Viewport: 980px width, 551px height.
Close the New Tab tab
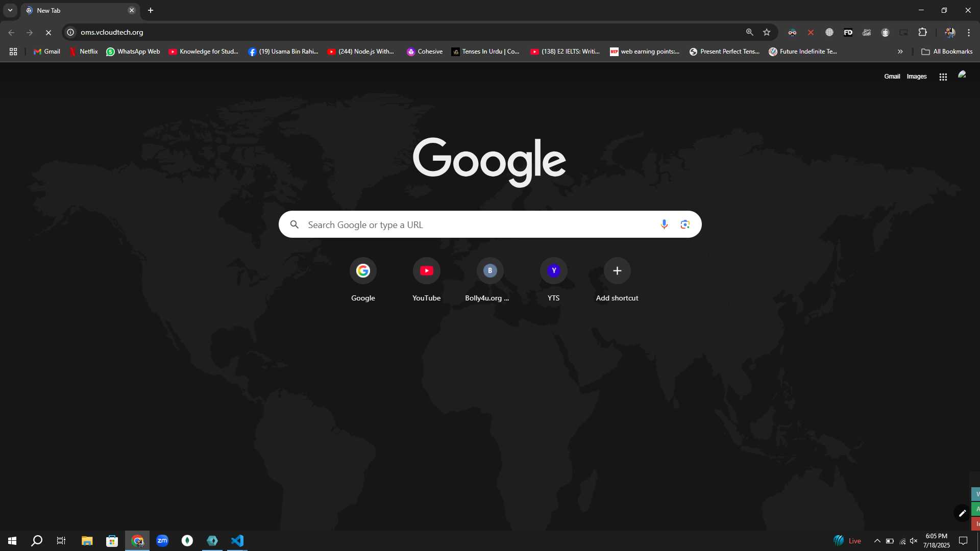pos(132,10)
